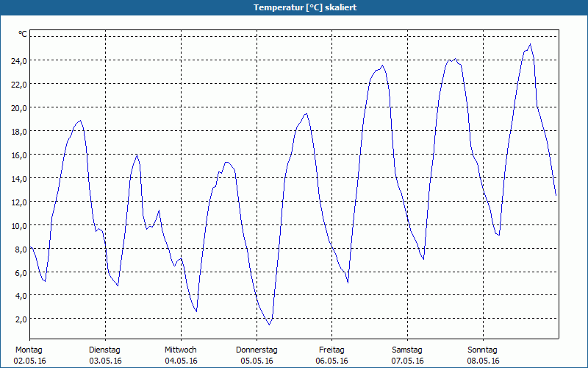This screenshot has width=588, height=368.
Task: Click the date '06.05.16'
Action: 332,361
